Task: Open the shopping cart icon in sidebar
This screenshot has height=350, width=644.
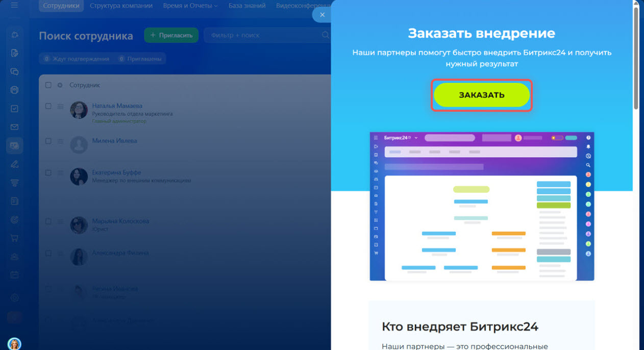Action: tap(14, 238)
